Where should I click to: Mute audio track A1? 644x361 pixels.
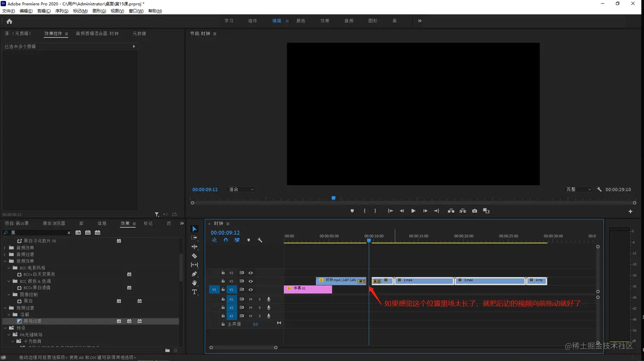(x=250, y=299)
